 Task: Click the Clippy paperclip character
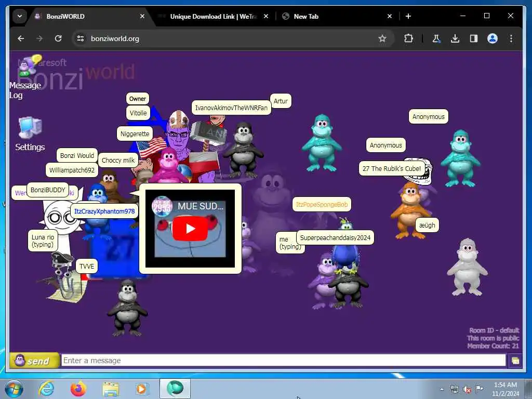point(64,278)
